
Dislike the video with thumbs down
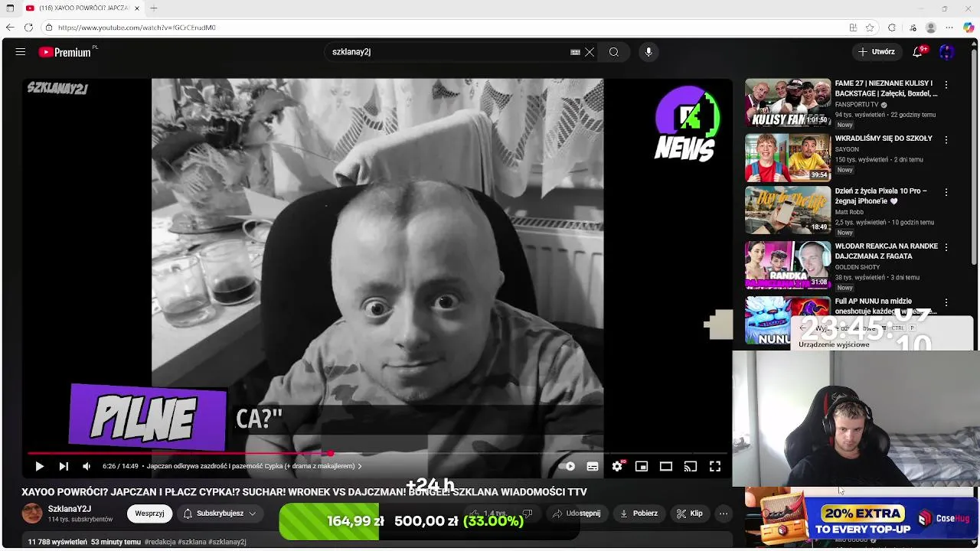click(527, 514)
